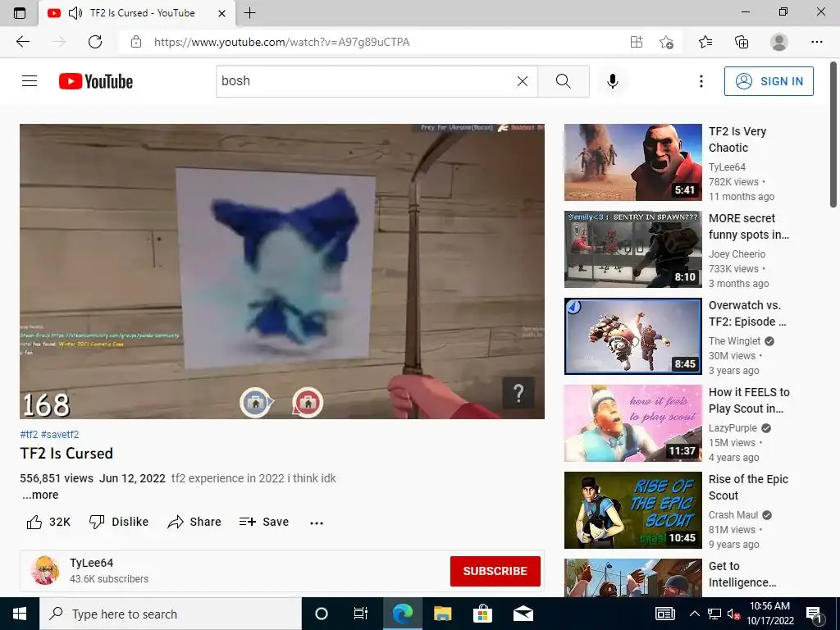
Task: Open TyLee64 channel avatar
Action: 44,570
